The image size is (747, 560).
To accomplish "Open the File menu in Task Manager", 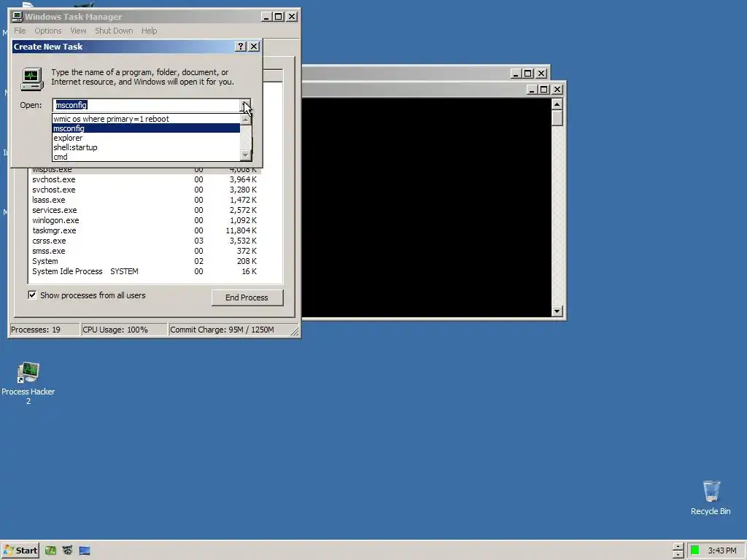I will (x=20, y=31).
